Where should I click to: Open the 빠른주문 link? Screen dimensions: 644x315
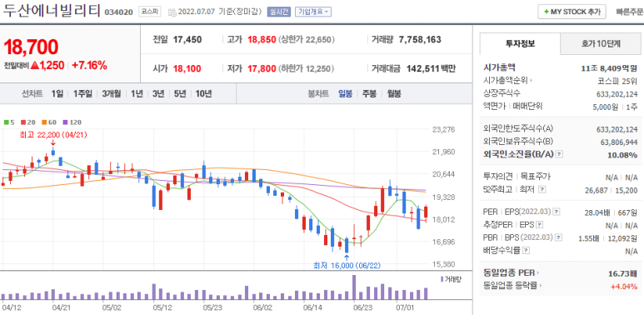pyautogui.click(x=630, y=12)
